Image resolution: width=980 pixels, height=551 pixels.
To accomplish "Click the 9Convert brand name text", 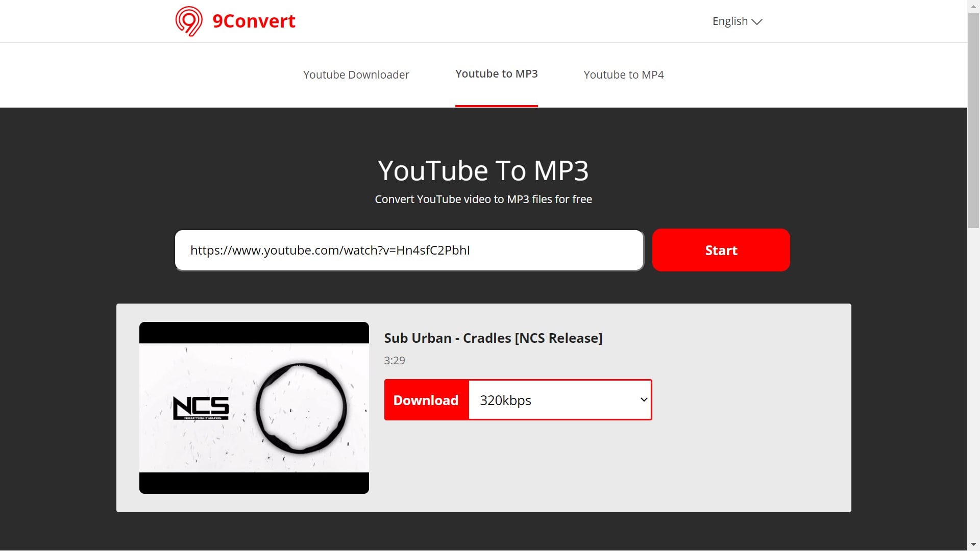I will (254, 21).
